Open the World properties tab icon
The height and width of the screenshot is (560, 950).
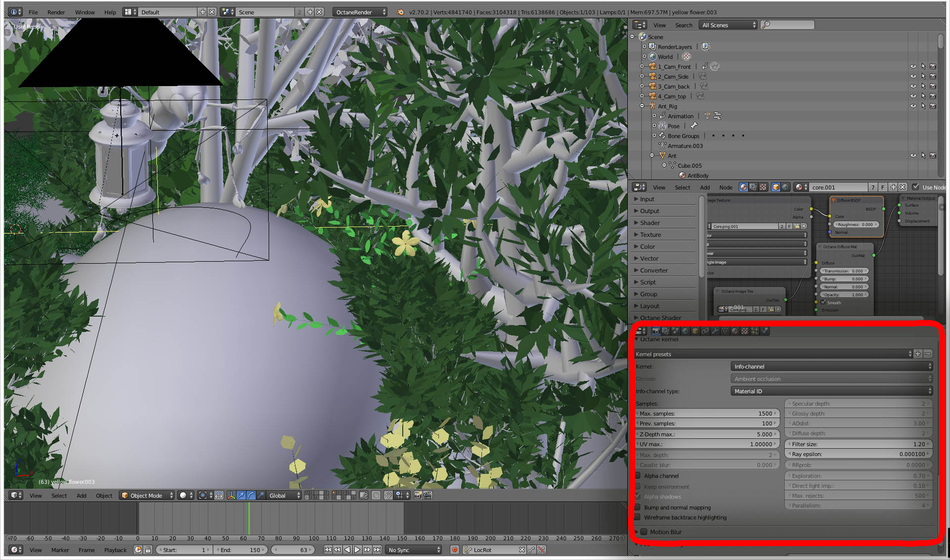(x=685, y=331)
